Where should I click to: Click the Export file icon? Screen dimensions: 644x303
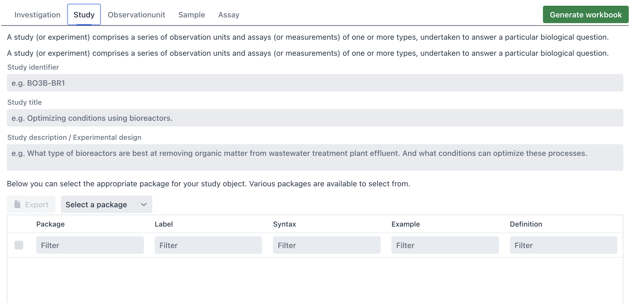(x=17, y=204)
